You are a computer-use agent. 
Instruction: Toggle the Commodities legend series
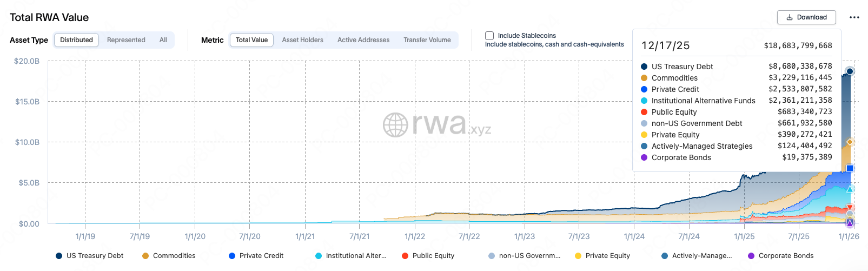click(x=145, y=256)
